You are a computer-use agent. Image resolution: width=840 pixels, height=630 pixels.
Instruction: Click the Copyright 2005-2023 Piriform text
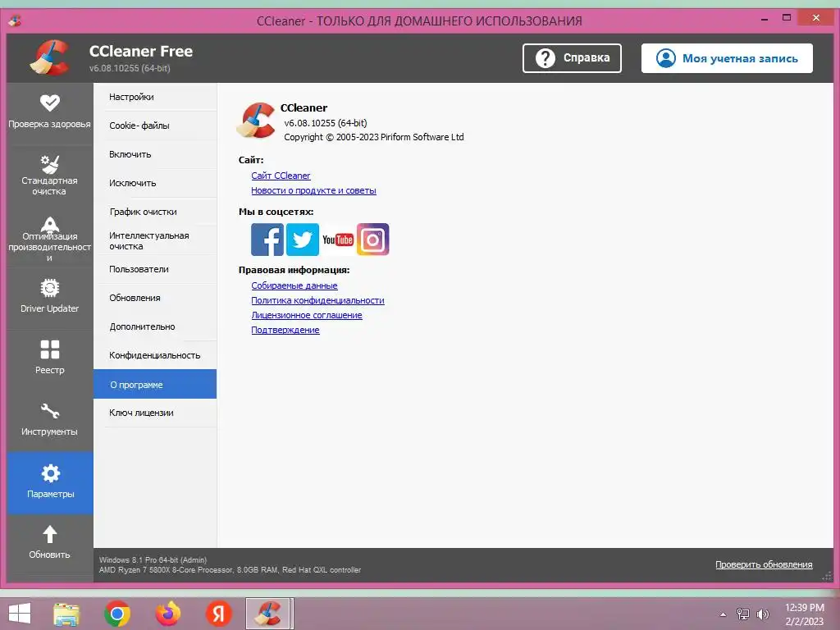[374, 137]
